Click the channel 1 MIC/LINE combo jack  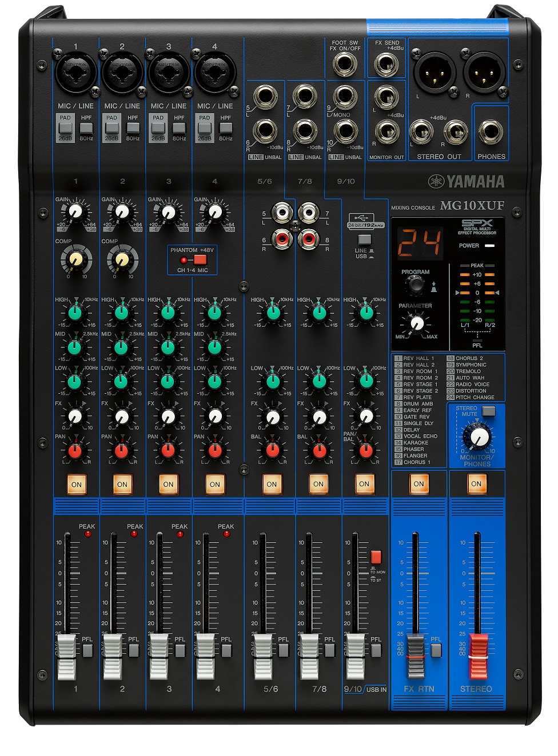75,73
